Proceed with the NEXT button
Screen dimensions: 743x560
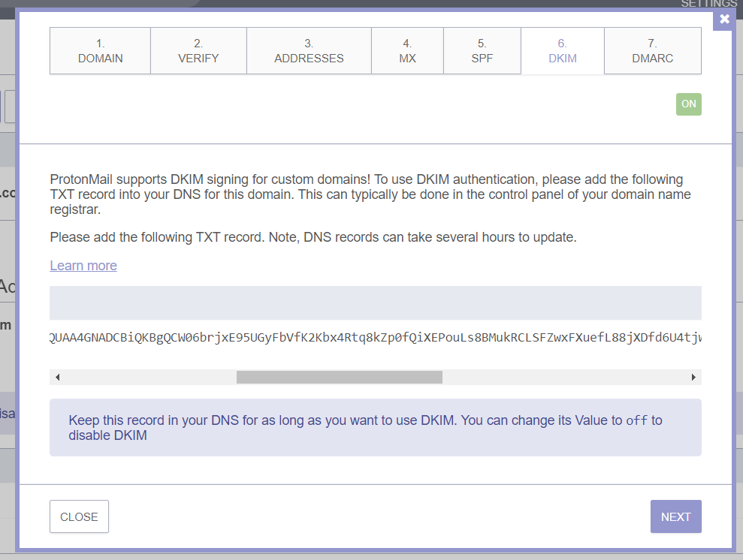tap(675, 516)
